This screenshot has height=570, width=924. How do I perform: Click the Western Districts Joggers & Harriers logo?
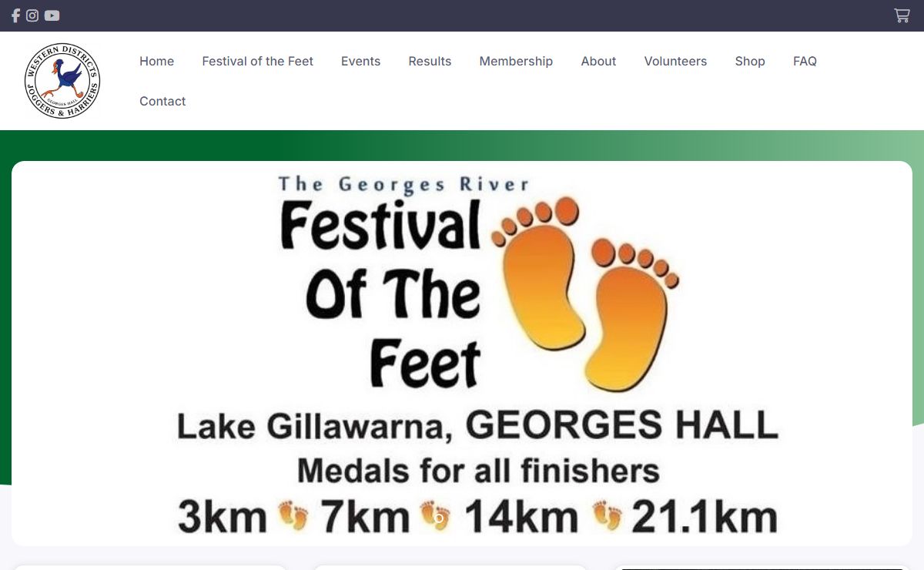pos(62,81)
